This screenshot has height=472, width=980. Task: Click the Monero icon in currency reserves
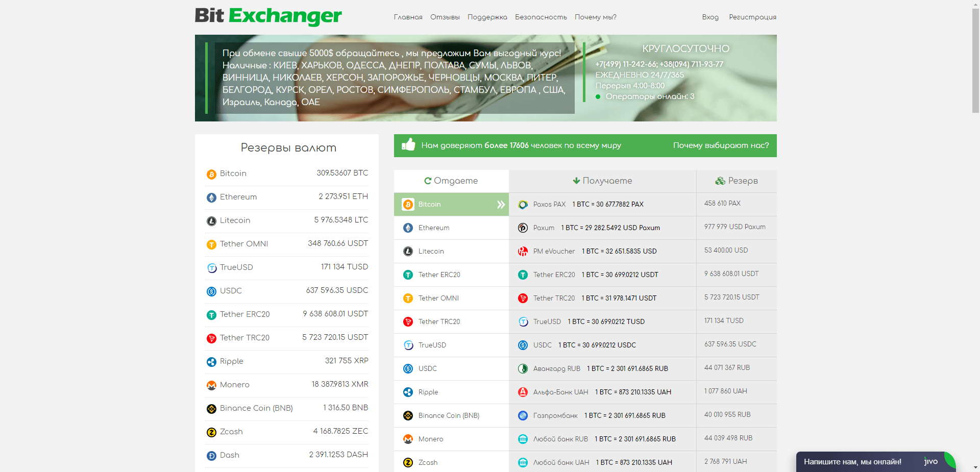pyautogui.click(x=211, y=385)
